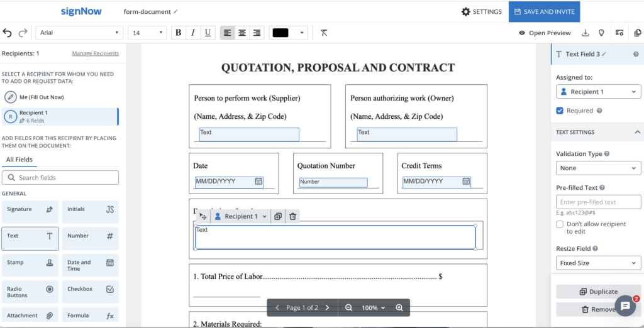Add an Initials field

[x=91, y=212]
